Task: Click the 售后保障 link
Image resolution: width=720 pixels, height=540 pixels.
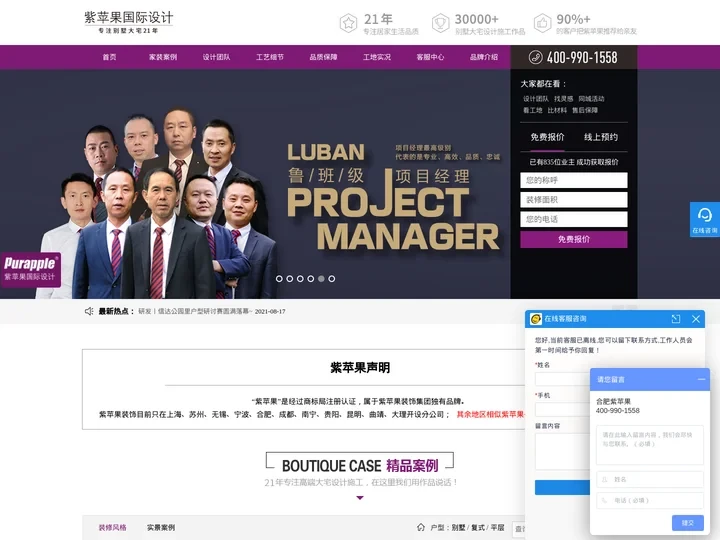Action: (585, 110)
